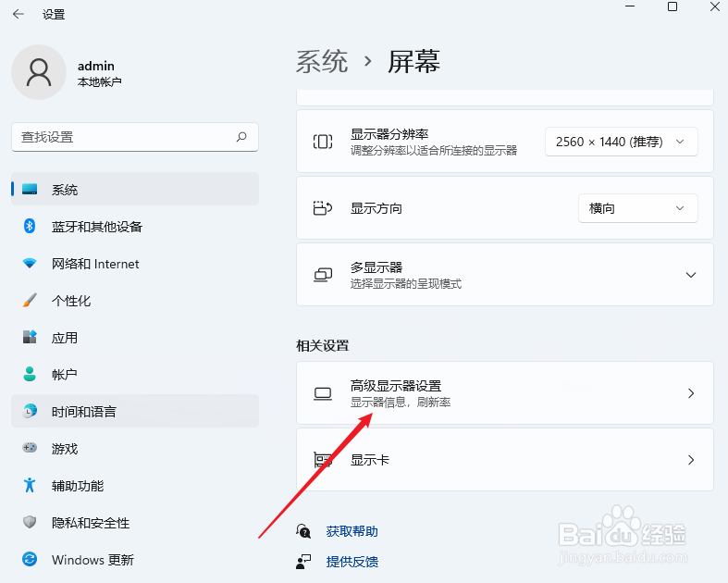This screenshot has height=583, width=728.
Task: Select 网络和 Internet in the sidebar
Action: click(x=135, y=264)
